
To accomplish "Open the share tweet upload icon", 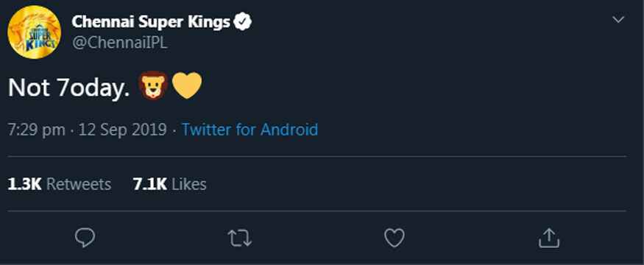I will (549, 238).
